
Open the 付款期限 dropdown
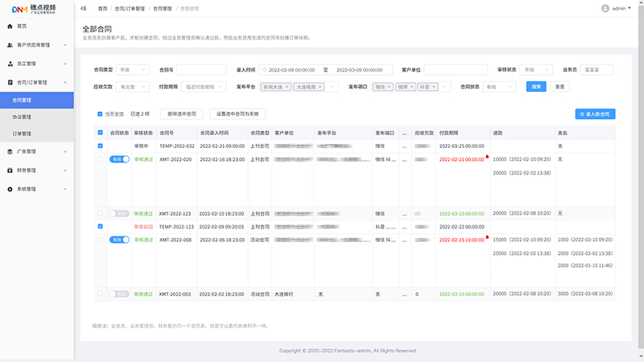(204, 87)
